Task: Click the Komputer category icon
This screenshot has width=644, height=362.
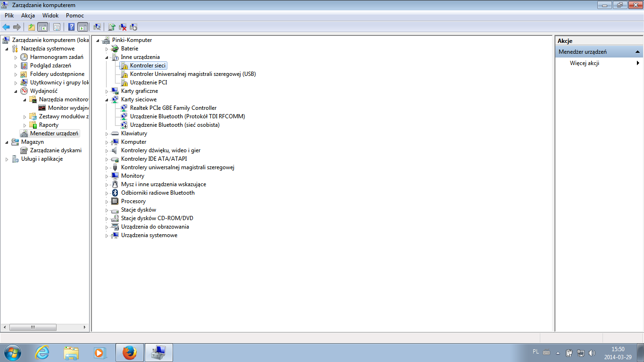Action: tap(115, 142)
